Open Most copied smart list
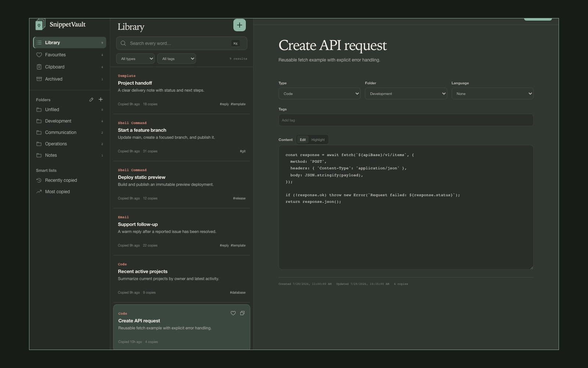 [69, 192]
